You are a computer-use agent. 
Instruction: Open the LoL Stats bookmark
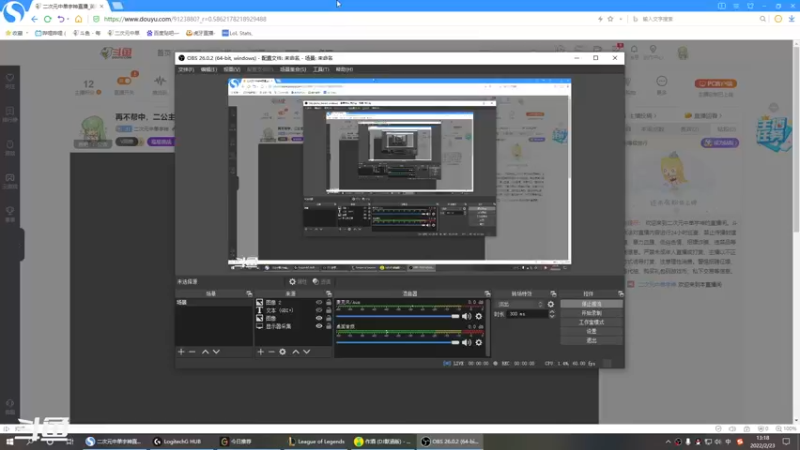click(237, 33)
